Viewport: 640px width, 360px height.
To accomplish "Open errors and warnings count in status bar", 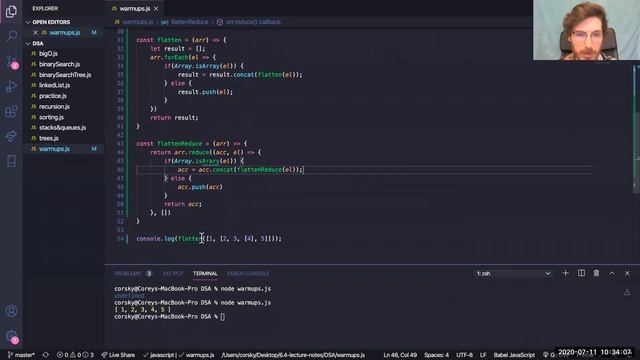I will 75,355.
